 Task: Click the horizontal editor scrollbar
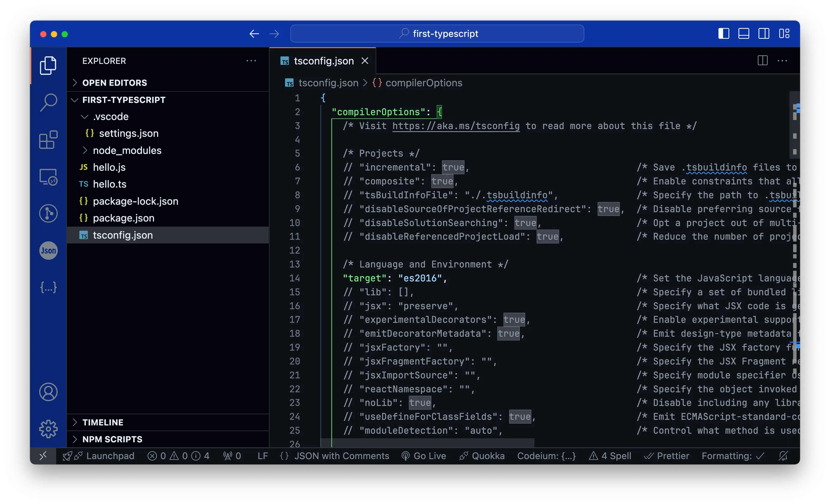pos(428,443)
